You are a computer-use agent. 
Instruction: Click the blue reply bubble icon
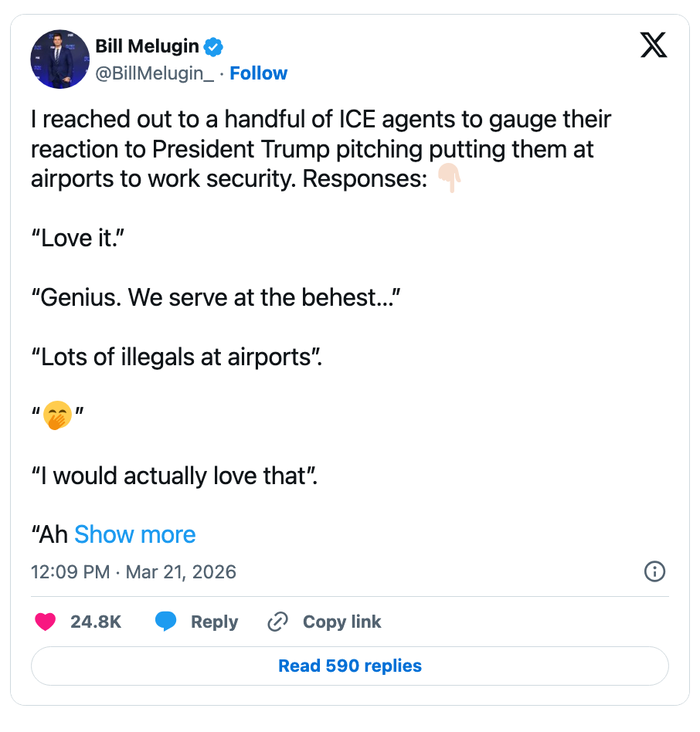(x=165, y=622)
